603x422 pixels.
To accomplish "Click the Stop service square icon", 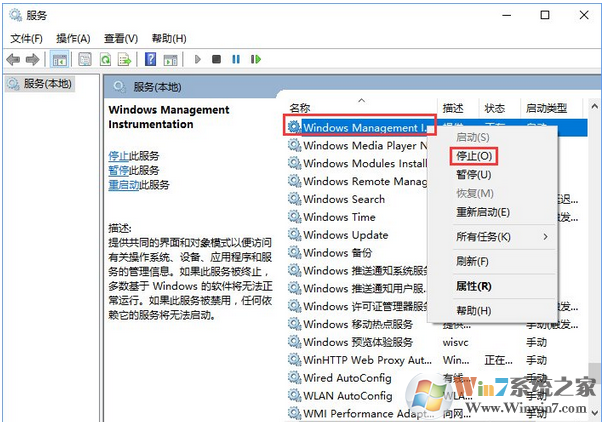I will click(217, 59).
